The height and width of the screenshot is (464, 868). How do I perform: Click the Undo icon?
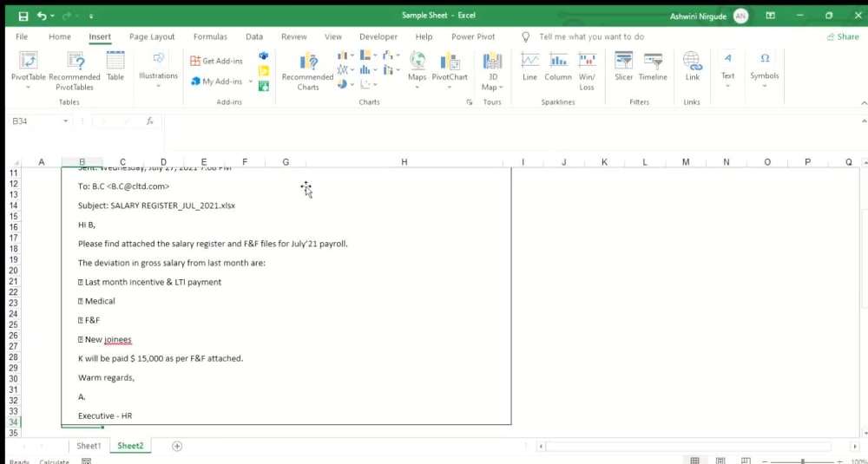(42, 16)
